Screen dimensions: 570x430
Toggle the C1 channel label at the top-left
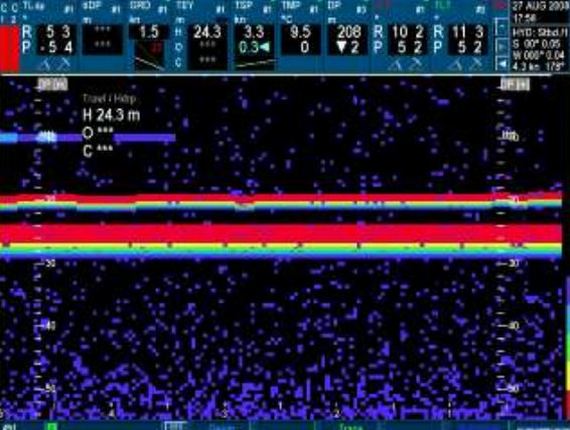(4, 12)
